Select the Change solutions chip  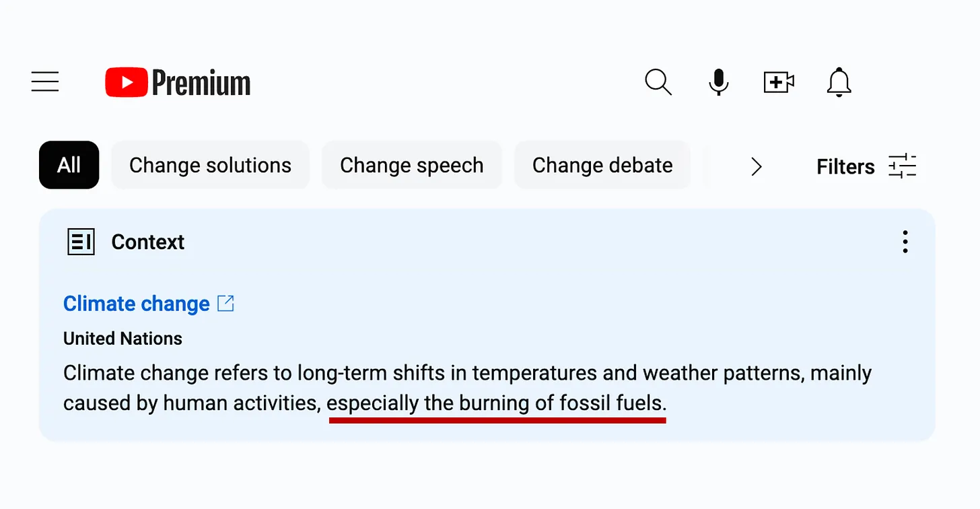(210, 165)
